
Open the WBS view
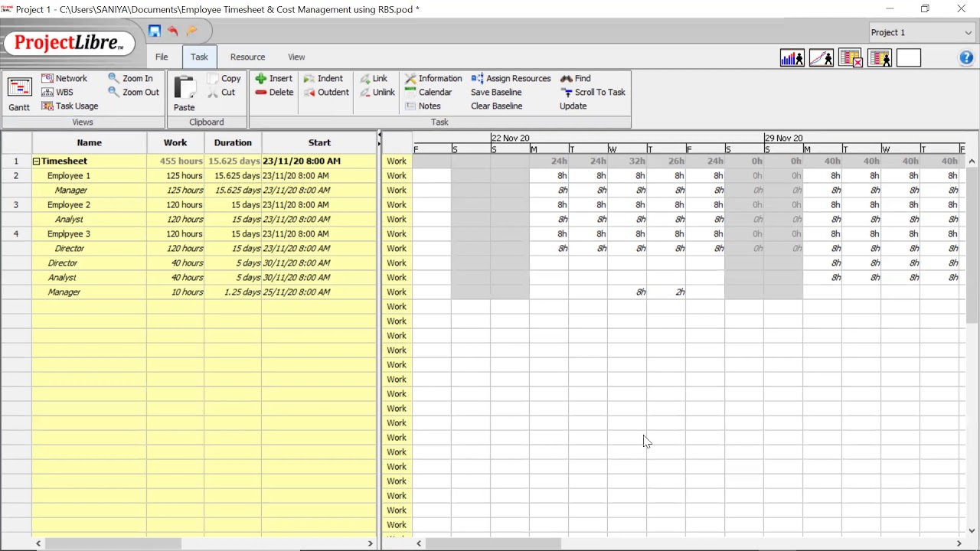pyautogui.click(x=57, y=92)
